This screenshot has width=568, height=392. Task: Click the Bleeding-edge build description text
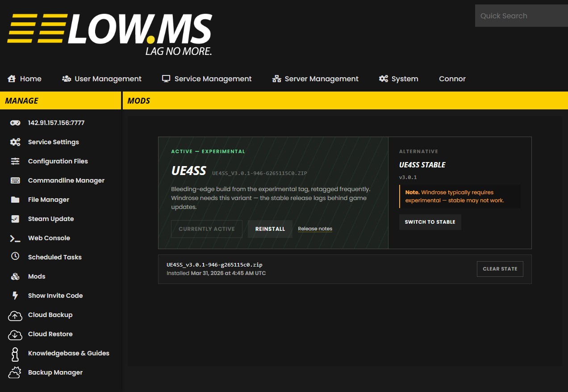pyautogui.click(x=271, y=198)
